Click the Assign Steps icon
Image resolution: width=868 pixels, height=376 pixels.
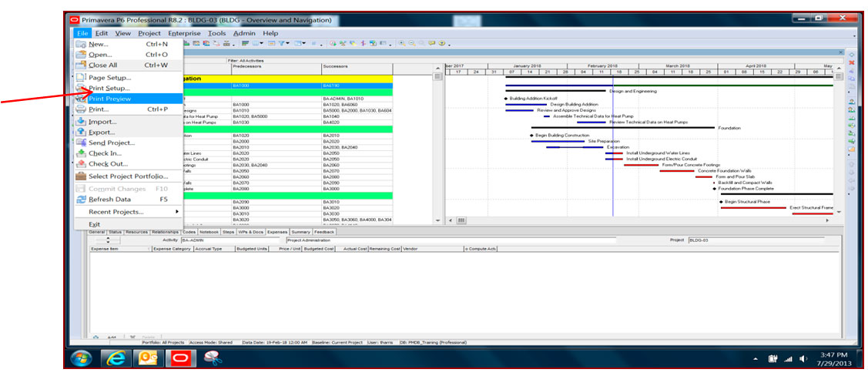click(851, 149)
